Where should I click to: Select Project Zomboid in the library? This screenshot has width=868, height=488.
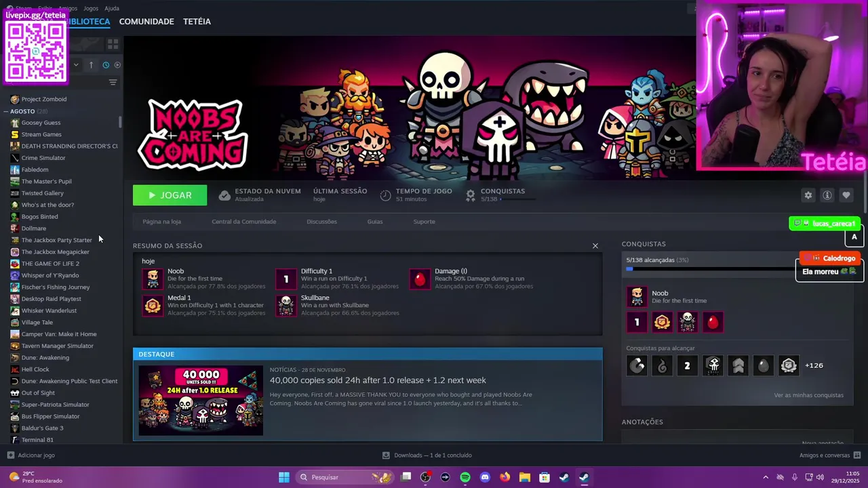[x=44, y=99]
